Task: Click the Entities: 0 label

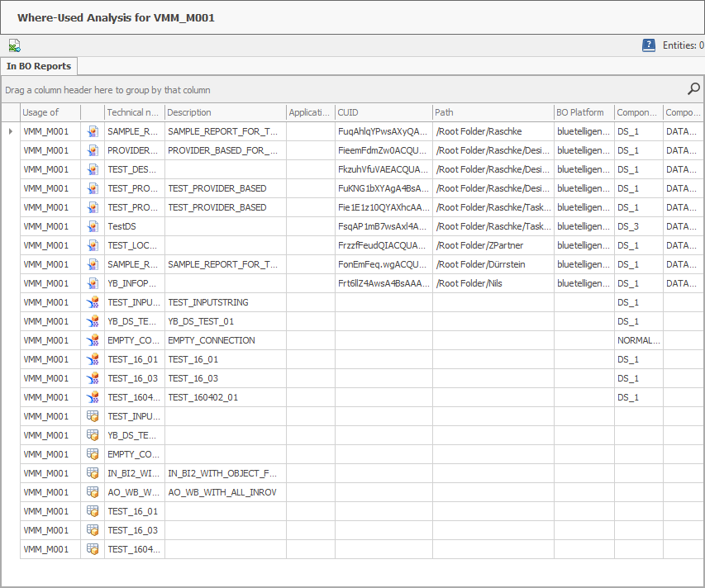Action: [x=681, y=45]
